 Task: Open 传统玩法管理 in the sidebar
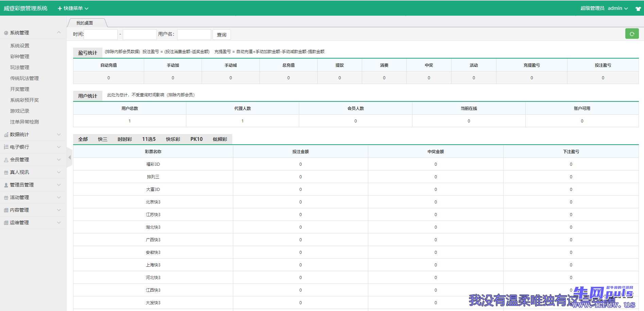point(24,78)
